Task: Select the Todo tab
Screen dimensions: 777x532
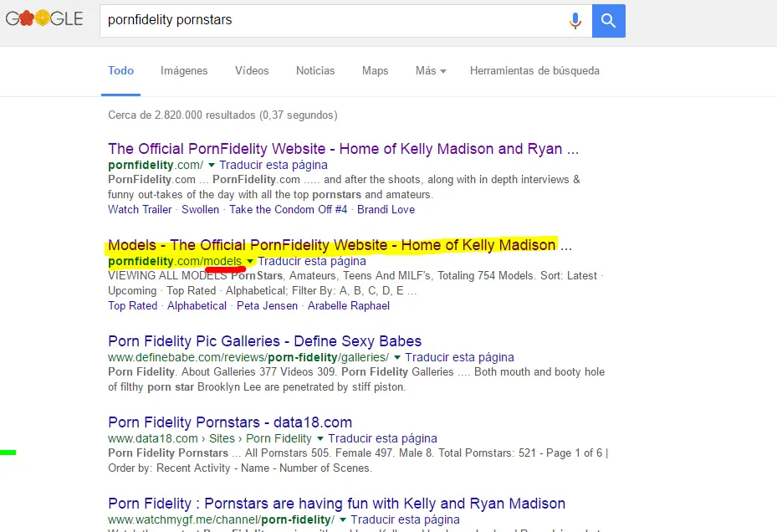Action: pos(121,71)
